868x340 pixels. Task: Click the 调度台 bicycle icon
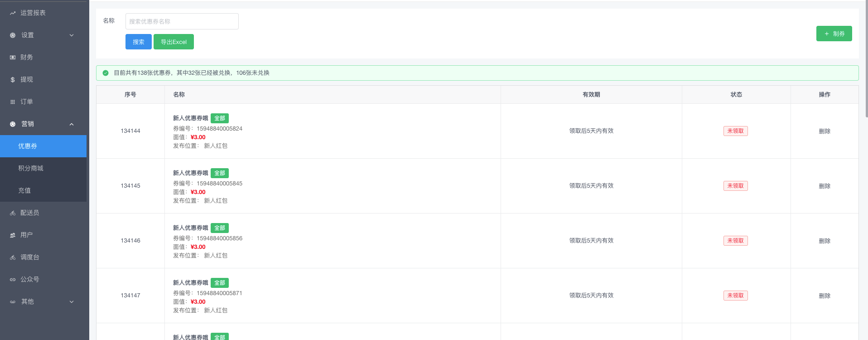click(13, 257)
